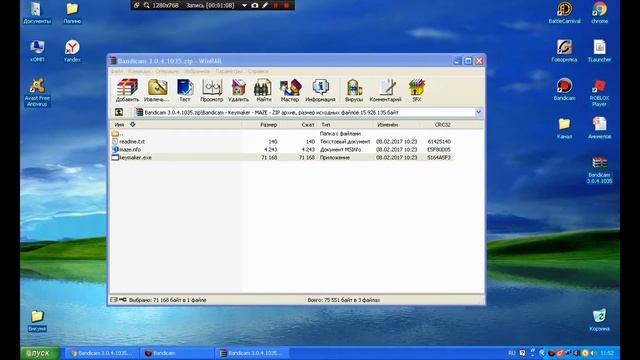
Task: Select the parent folder '..' row
Action: 282,133
